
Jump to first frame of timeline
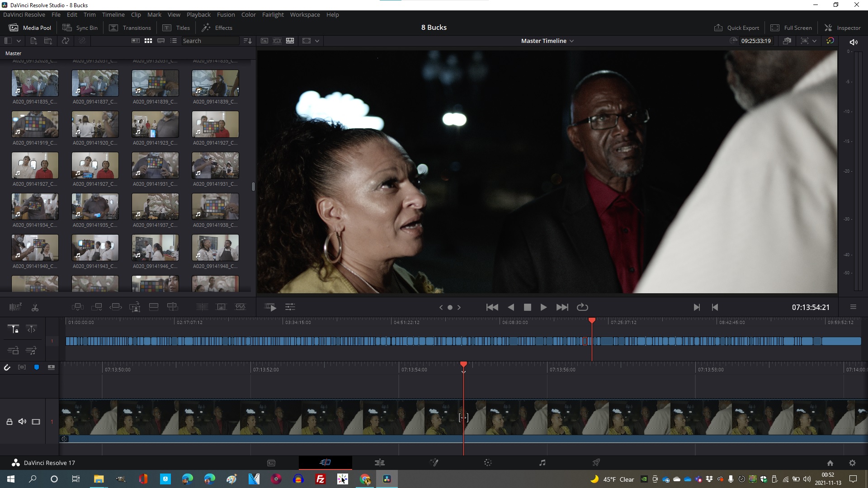(x=492, y=307)
